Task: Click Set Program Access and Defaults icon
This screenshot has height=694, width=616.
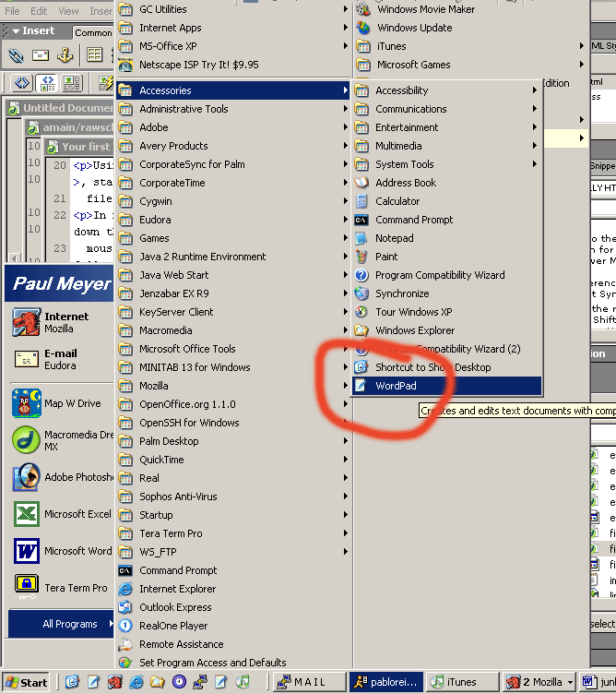Action: click(125, 663)
